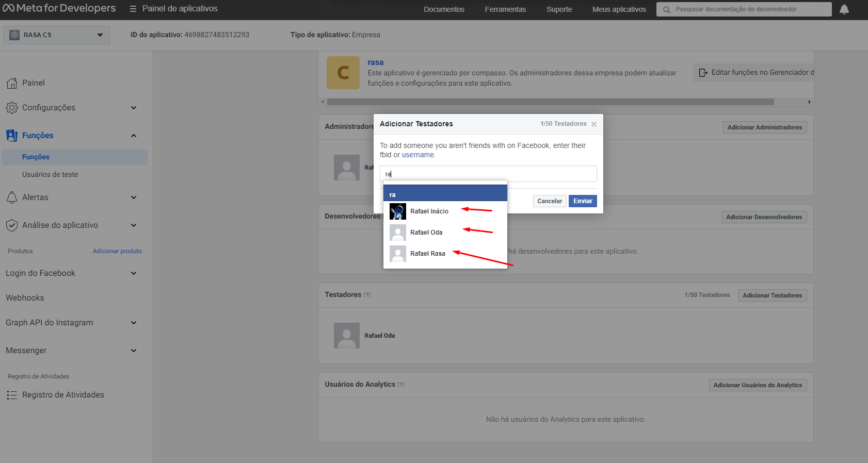Click the horizontal scrollbar left arrow

tap(323, 102)
